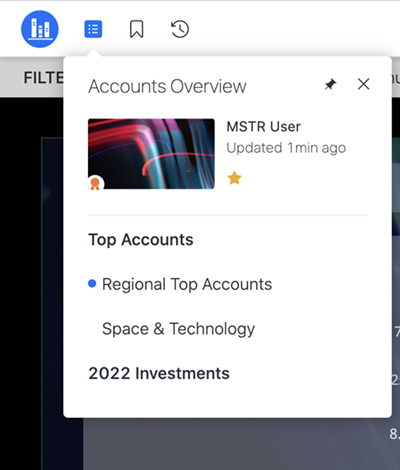Screen dimensions: 400x470
Task: Open the dossier cover thumbnail
Action: (x=151, y=154)
